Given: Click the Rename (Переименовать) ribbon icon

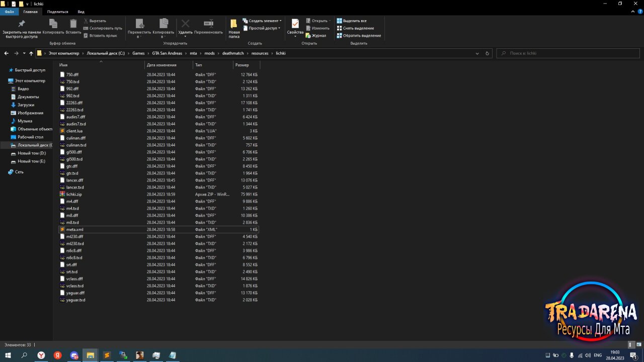Looking at the screenshot, I should [208, 27].
